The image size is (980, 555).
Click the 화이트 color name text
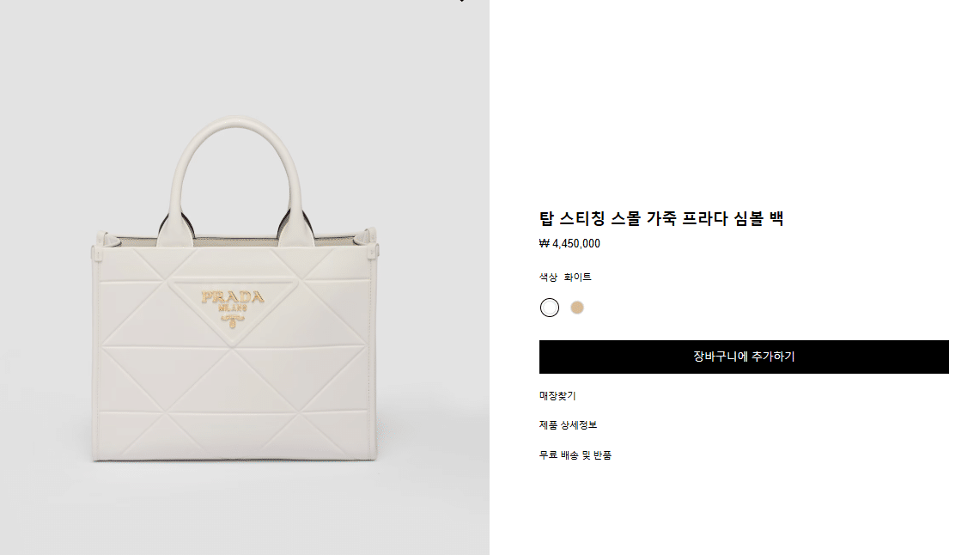click(577, 277)
